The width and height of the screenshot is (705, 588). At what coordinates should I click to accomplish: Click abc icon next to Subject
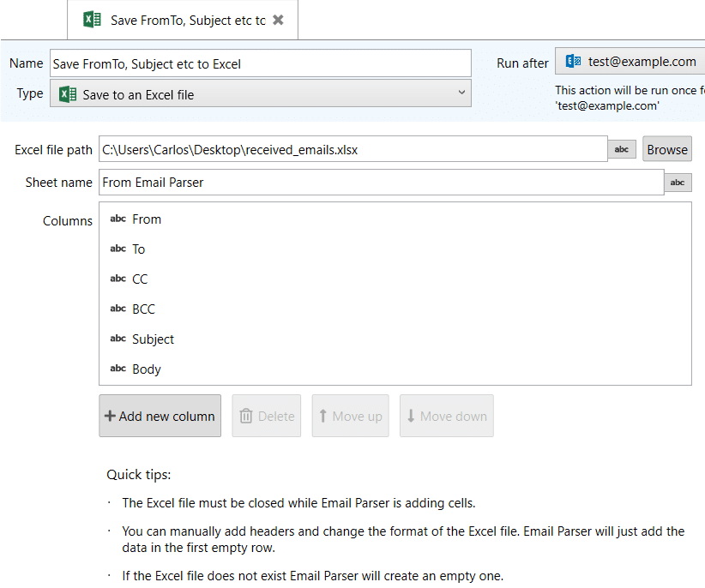(117, 339)
